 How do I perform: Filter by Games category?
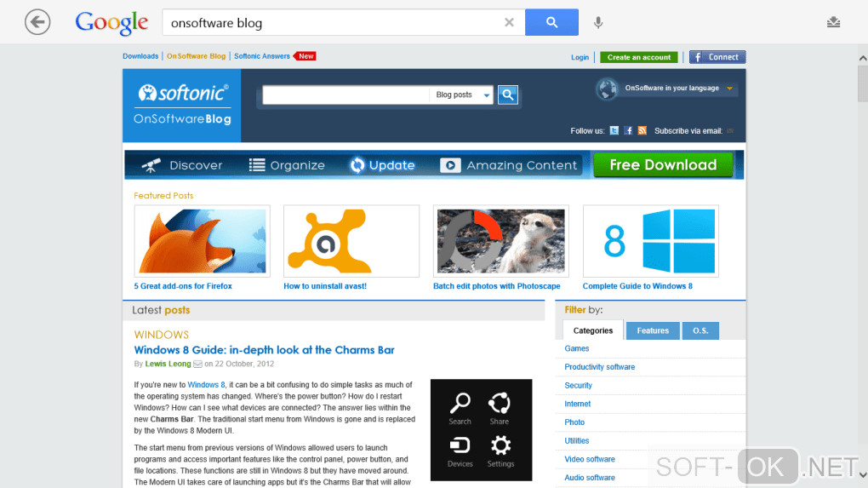pyautogui.click(x=576, y=348)
